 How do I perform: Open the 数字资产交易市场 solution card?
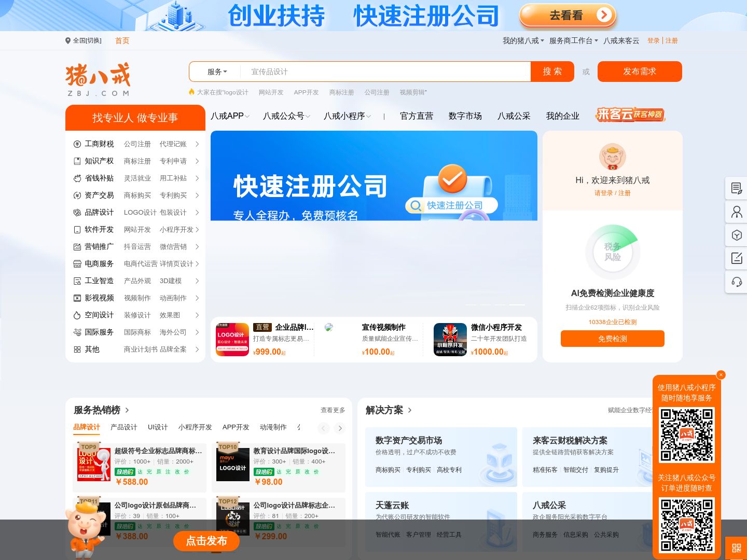click(x=441, y=457)
